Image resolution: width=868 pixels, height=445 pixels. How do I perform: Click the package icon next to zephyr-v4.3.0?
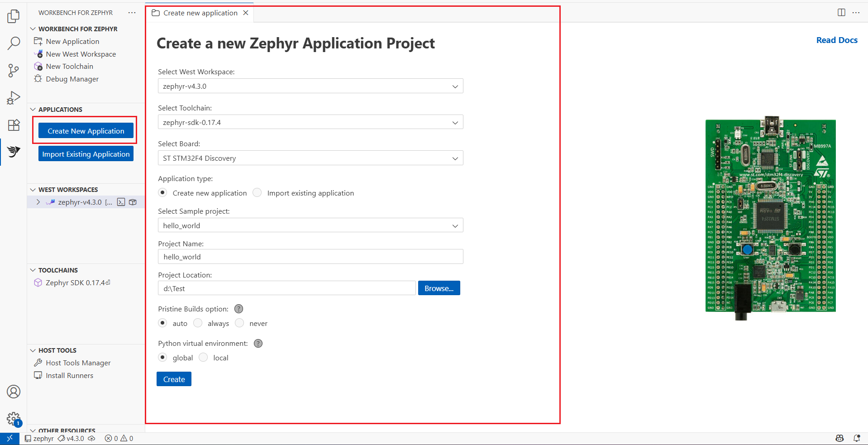point(132,202)
